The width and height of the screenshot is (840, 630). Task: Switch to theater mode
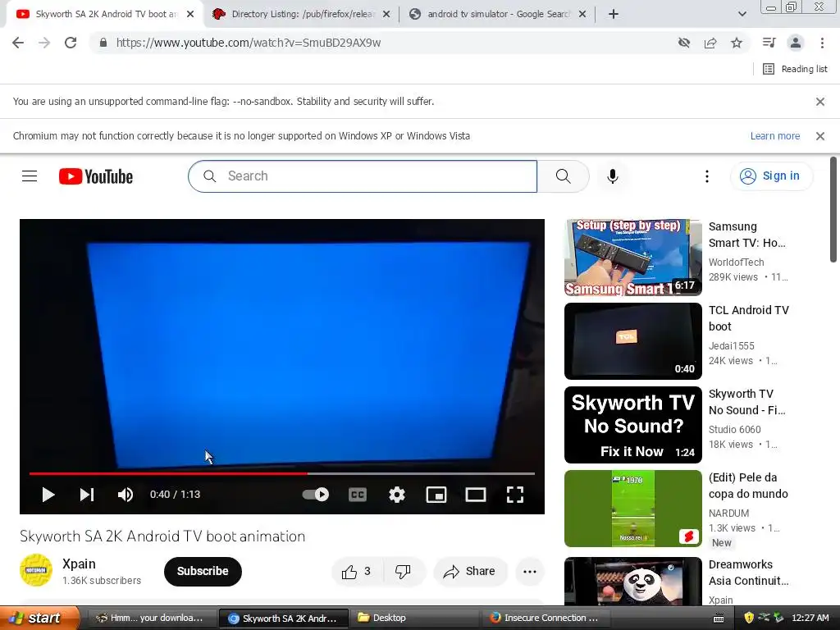[475, 495]
